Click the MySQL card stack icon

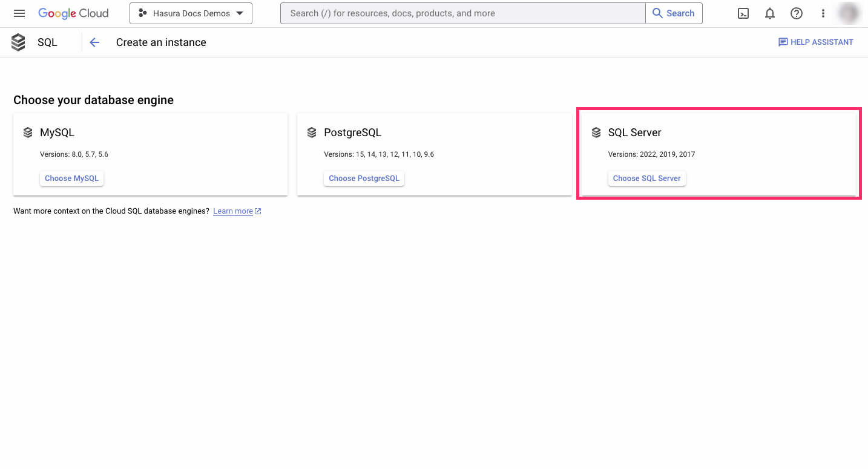coord(28,133)
